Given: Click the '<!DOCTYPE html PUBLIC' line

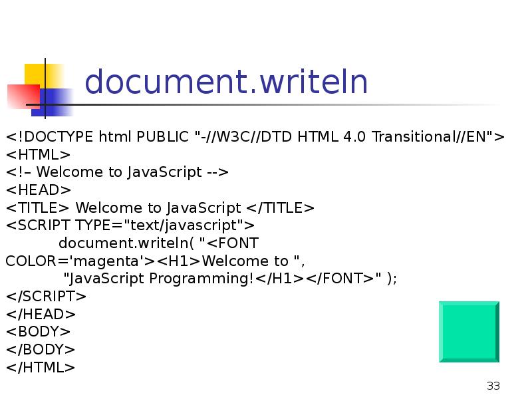Looking at the screenshot, I should (x=255, y=137).
